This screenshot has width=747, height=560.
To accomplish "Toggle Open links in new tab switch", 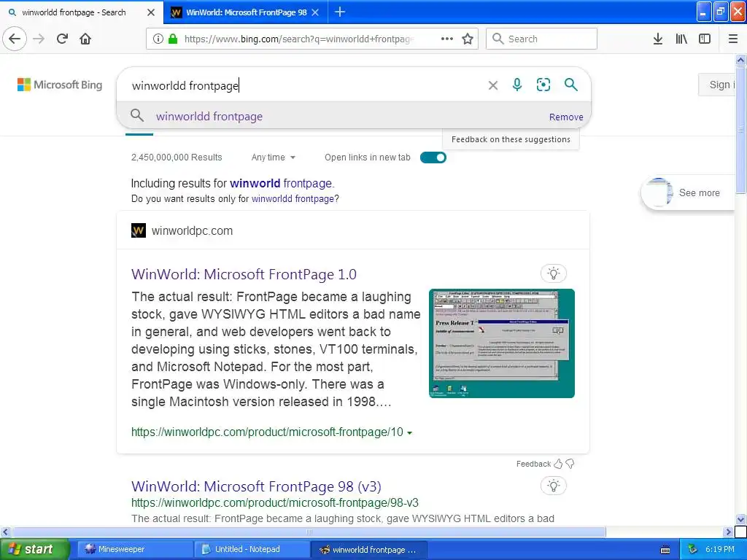I will 433,157.
